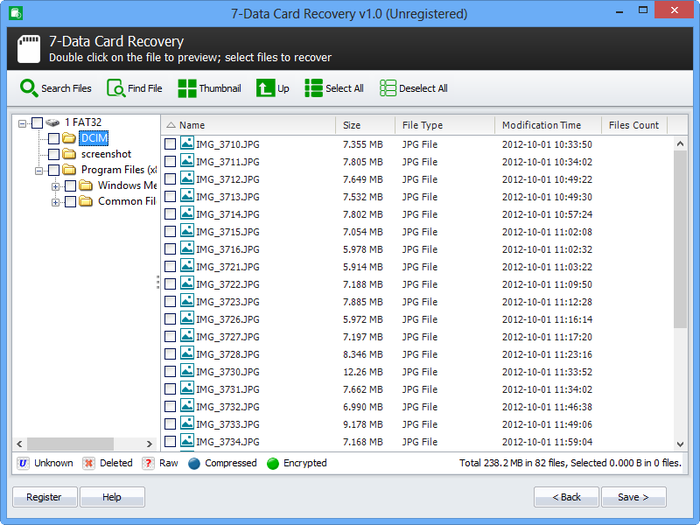This screenshot has height=525, width=700.
Task: Enable checkbox for IMG_3728.JPG
Action: tap(170, 354)
